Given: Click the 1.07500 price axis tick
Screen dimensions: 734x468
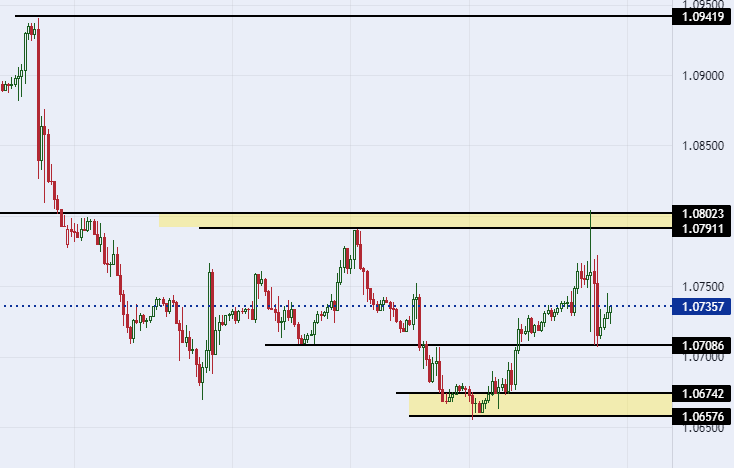Looking at the screenshot, I should 703,287.
